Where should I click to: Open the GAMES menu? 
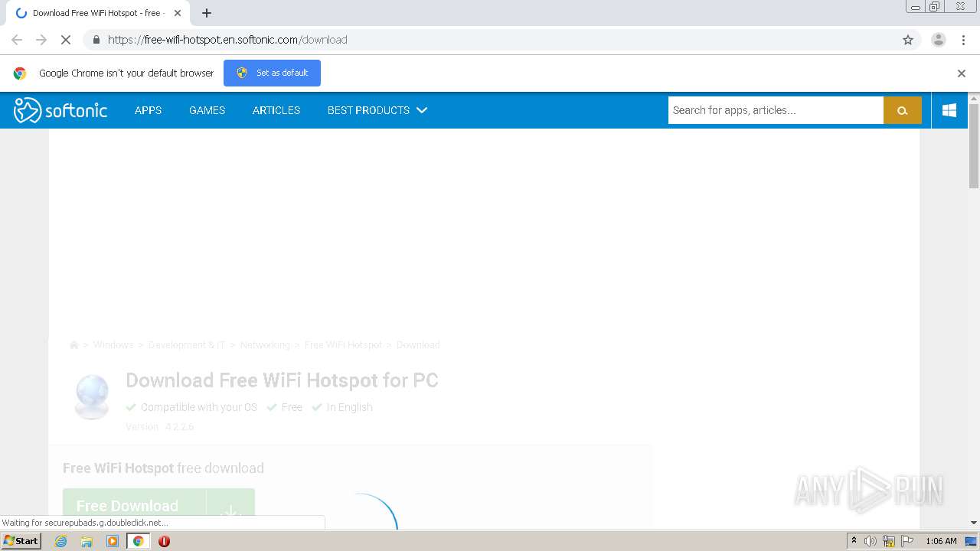coord(207,110)
